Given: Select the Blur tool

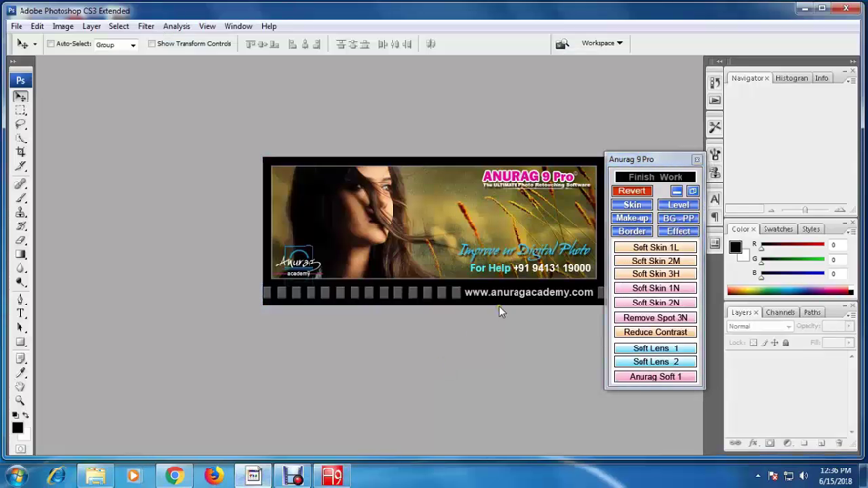Looking at the screenshot, I should 21,268.
